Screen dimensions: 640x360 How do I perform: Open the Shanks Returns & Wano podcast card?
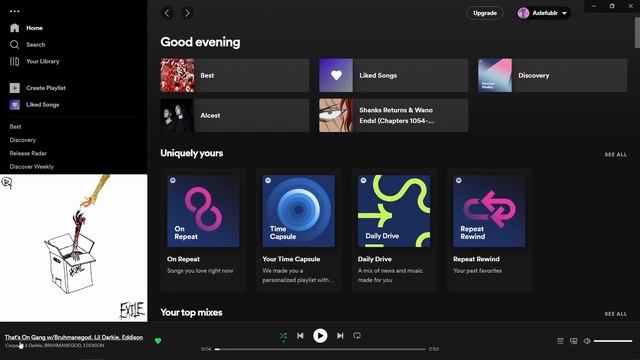pyautogui.click(x=393, y=115)
